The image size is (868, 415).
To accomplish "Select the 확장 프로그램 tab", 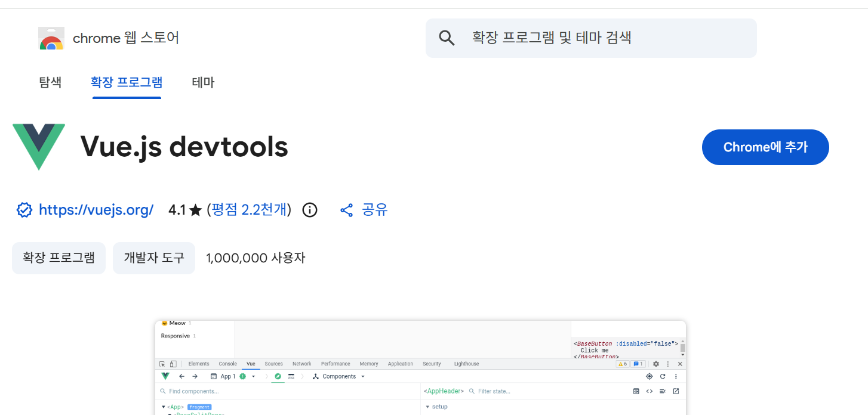I will point(127,82).
